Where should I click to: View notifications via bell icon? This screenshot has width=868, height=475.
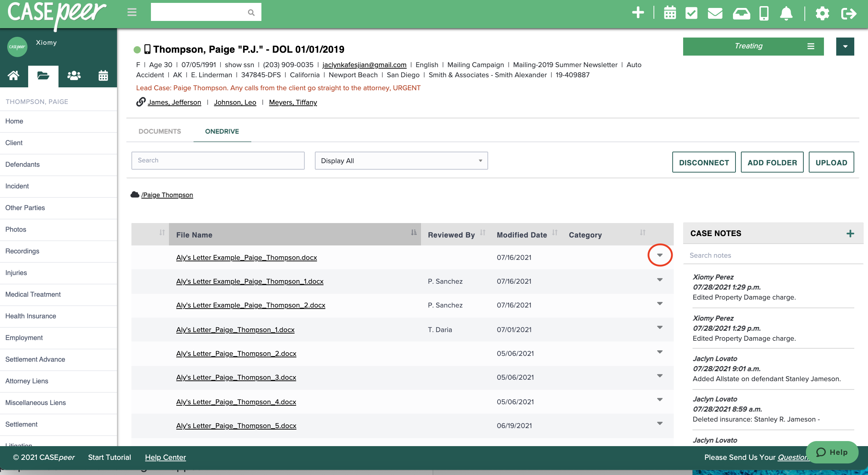(x=787, y=13)
